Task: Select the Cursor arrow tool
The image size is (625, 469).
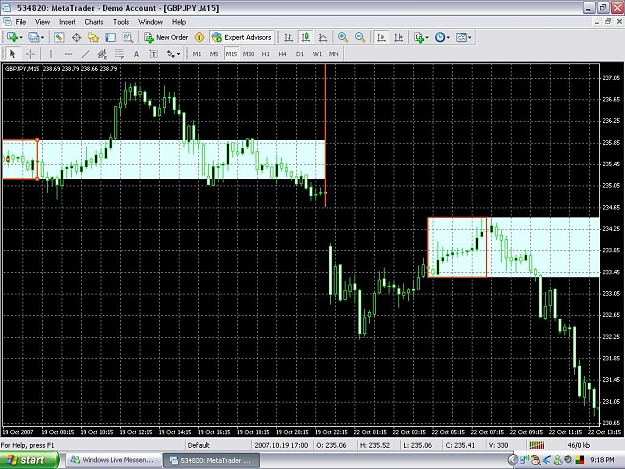Action: 12,54
